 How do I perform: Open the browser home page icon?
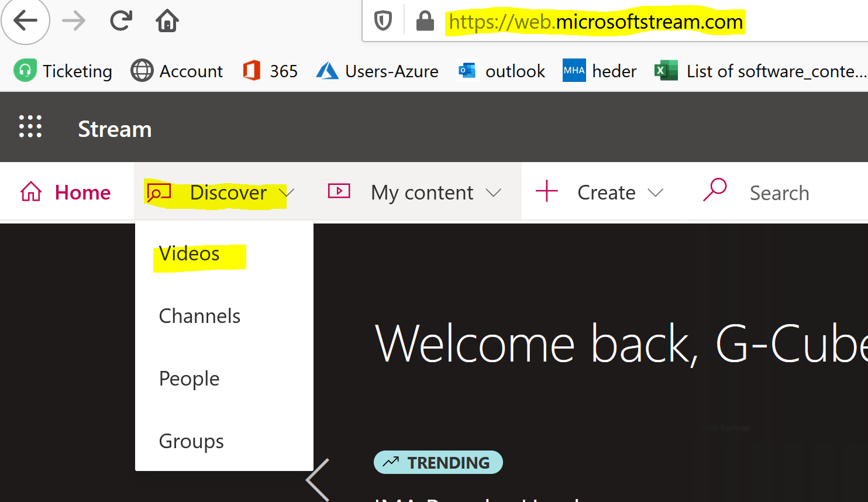[x=167, y=21]
